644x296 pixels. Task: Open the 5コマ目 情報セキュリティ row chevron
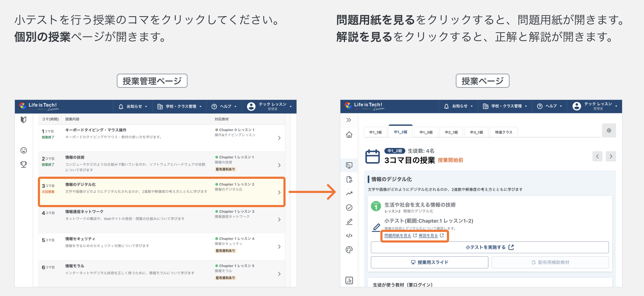click(279, 247)
